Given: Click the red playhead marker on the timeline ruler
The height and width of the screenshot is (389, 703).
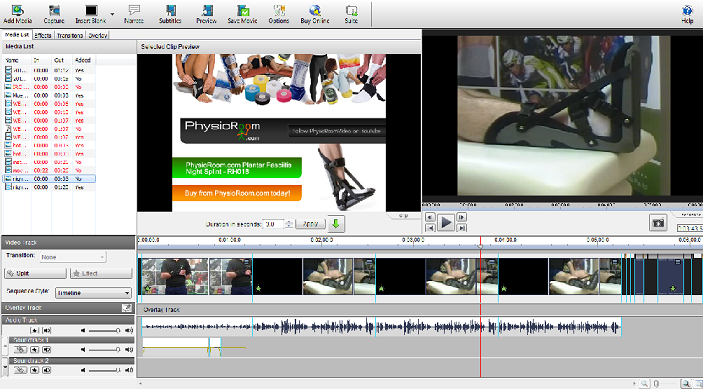Looking at the screenshot, I should point(480,245).
